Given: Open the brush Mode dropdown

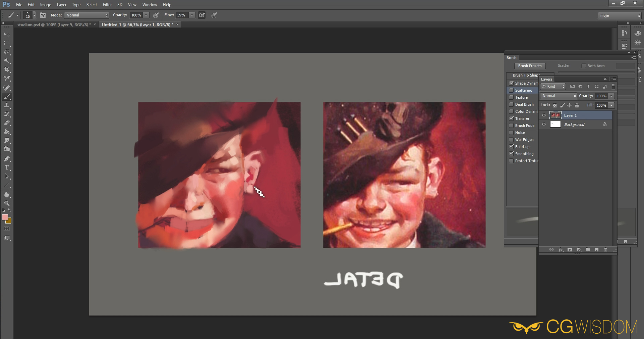Looking at the screenshot, I should pyautogui.click(x=87, y=15).
